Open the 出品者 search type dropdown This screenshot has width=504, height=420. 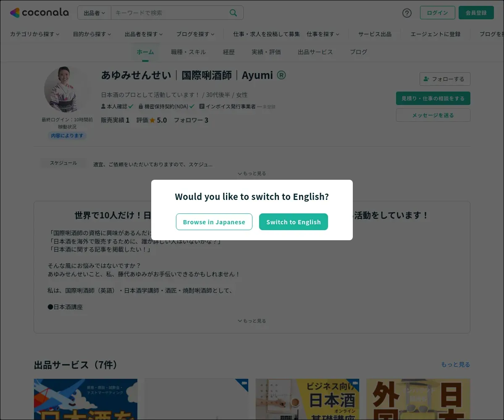(94, 13)
